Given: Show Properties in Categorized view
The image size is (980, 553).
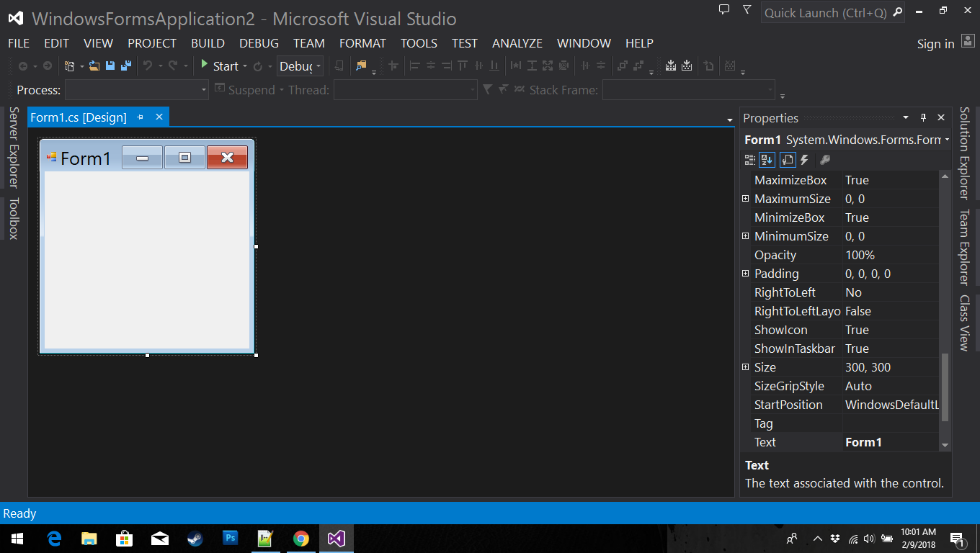Looking at the screenshot, I should click(750, 160).
